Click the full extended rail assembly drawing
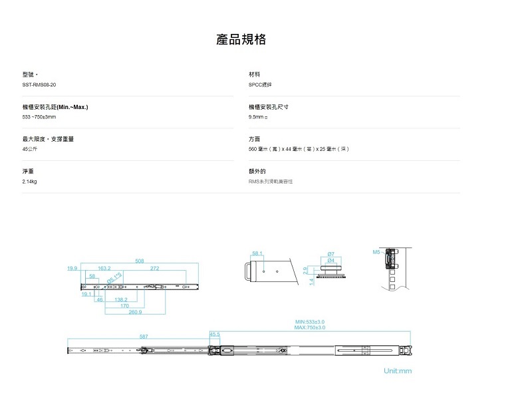The image size is (532, 413). coord(239,350)
